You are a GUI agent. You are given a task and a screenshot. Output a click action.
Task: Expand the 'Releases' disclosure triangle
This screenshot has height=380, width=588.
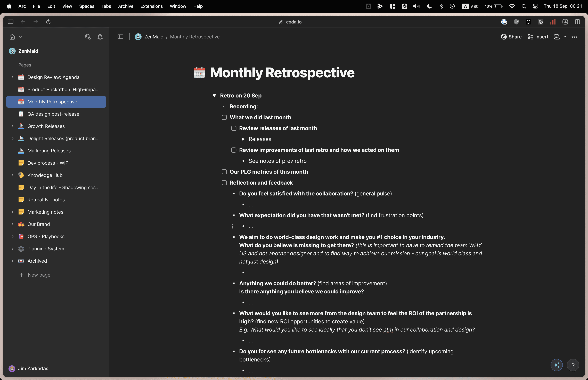pos(243,139)
